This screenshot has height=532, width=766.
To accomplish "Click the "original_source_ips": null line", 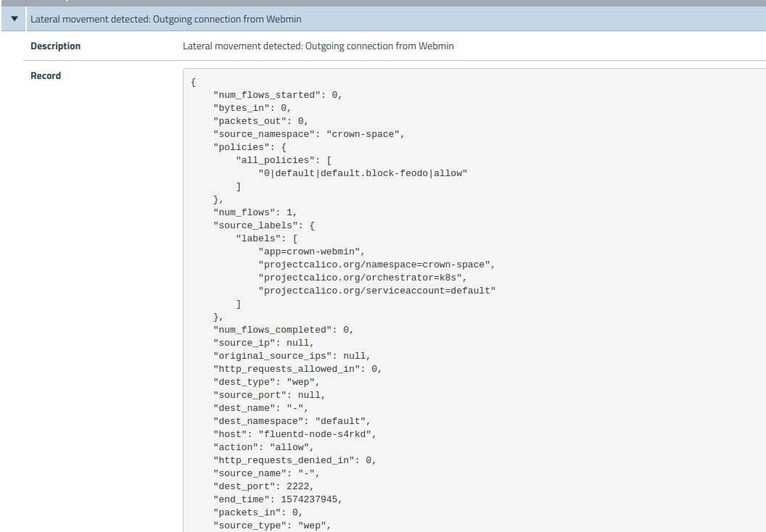I will [292, 356].
